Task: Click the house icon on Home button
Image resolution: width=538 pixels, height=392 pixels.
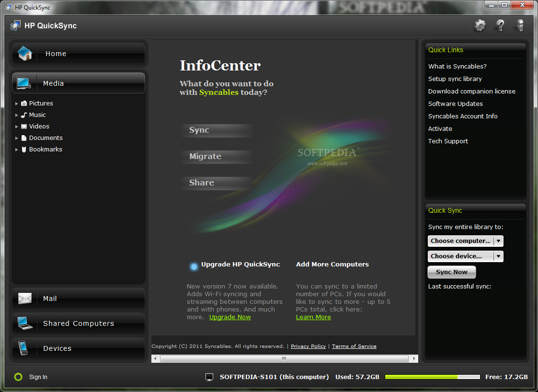Action: 25,53
